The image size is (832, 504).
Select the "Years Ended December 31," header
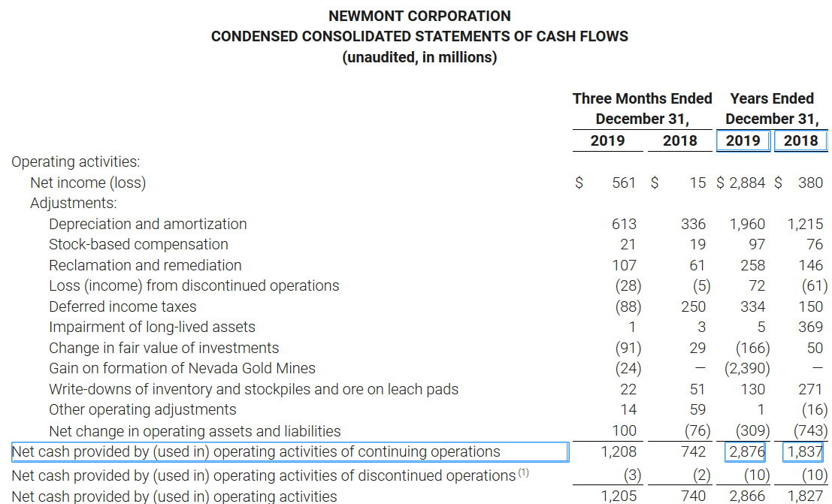772,109
